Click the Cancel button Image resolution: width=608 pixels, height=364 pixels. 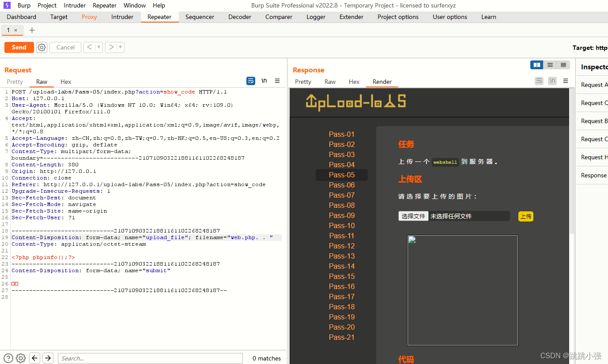point(65,47)
